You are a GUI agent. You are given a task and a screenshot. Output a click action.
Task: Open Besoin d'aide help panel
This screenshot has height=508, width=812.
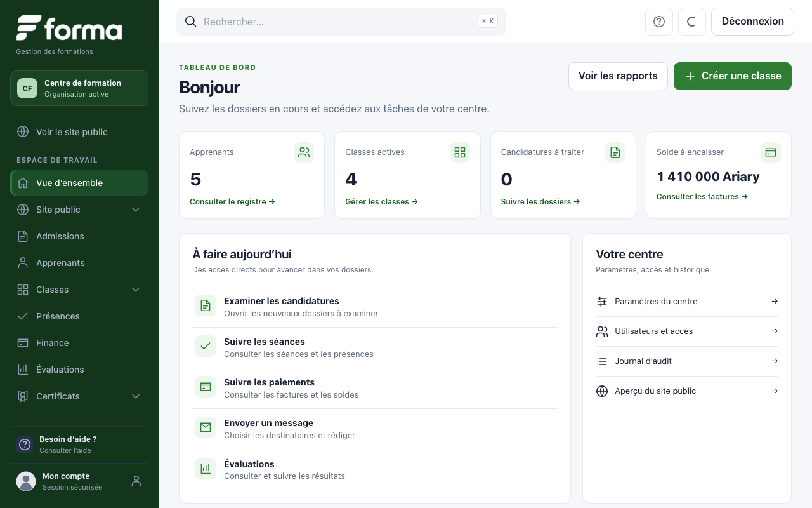pos(79,444)
